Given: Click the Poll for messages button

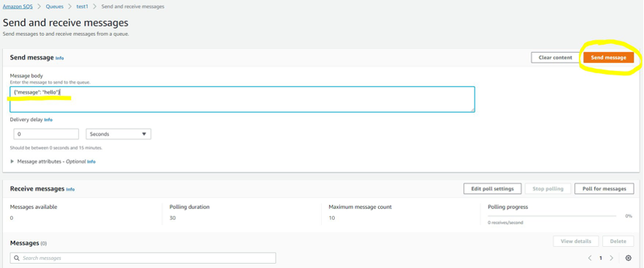Looking at the screenshot, I should click(604, 189).
